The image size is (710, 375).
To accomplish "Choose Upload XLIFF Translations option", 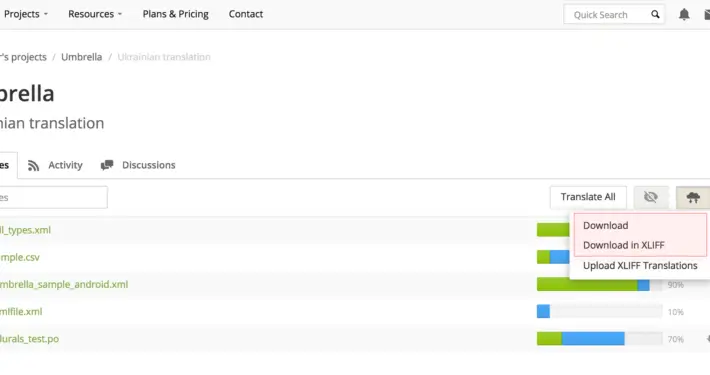I will [x=640, y=266].
